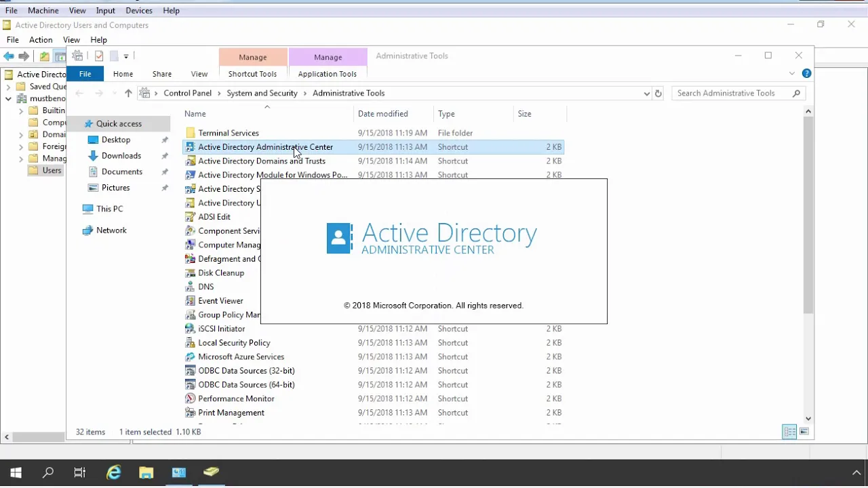
Task: Unpin Downloads from Quick access
Action: pos(164,156)
